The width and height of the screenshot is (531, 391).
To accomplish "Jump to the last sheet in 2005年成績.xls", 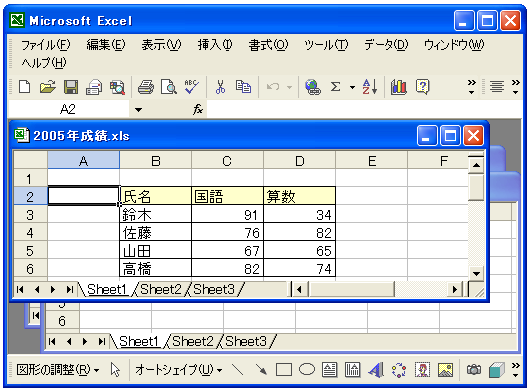I will point(69,289).
